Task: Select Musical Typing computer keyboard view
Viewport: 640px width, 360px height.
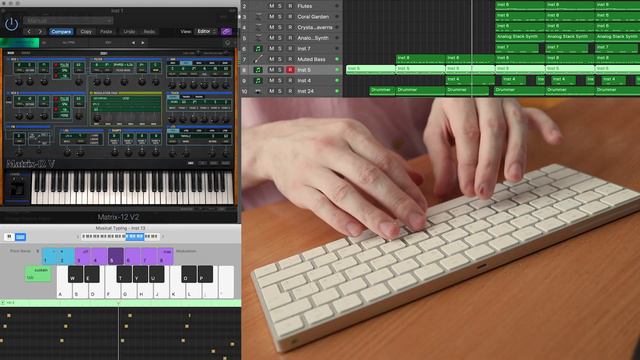Action: 20,237
